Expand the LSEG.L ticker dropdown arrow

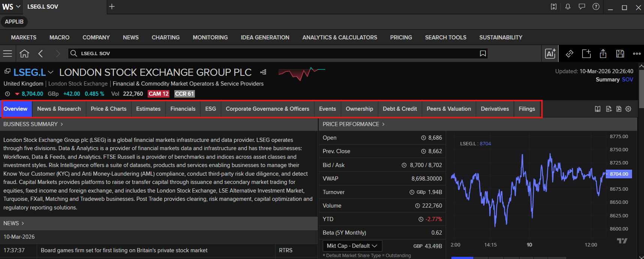(x=51, y=72)
